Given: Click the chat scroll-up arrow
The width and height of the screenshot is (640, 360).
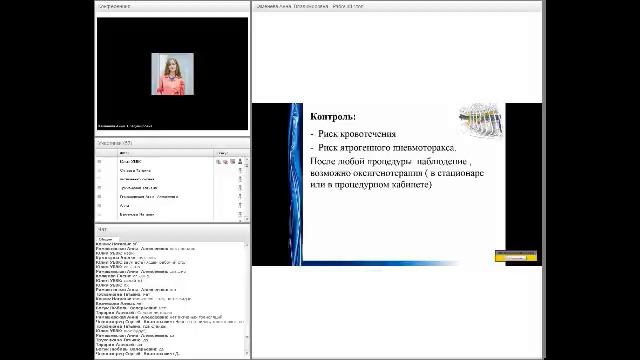Looking at the screenshot, I should pos(247,245).
